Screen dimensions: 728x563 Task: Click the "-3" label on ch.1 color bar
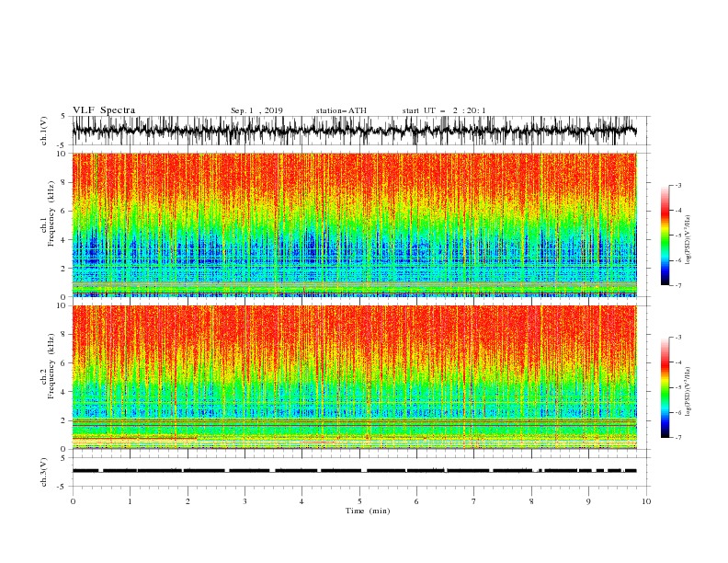[678, 185]
